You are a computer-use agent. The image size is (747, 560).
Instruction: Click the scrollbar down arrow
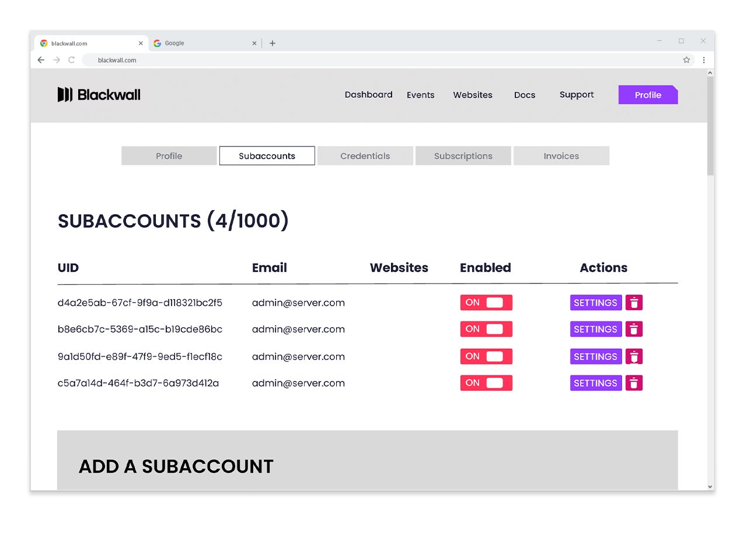point(710,487)
